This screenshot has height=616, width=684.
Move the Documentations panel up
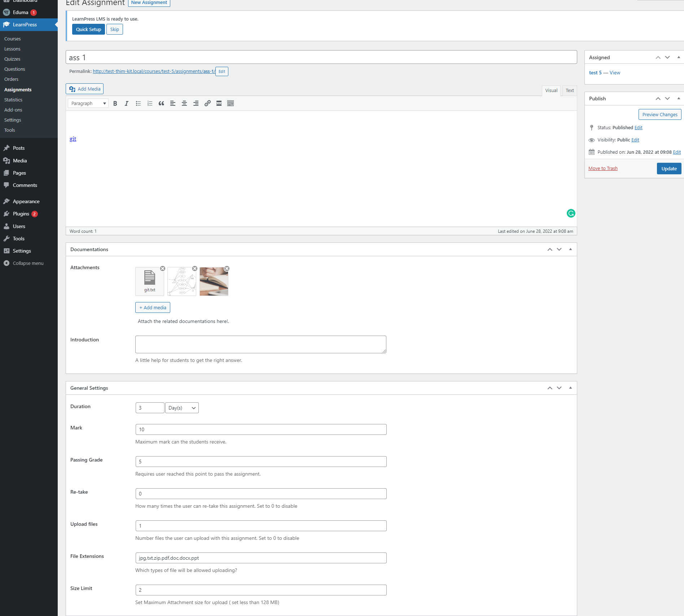tap(550, 249)
